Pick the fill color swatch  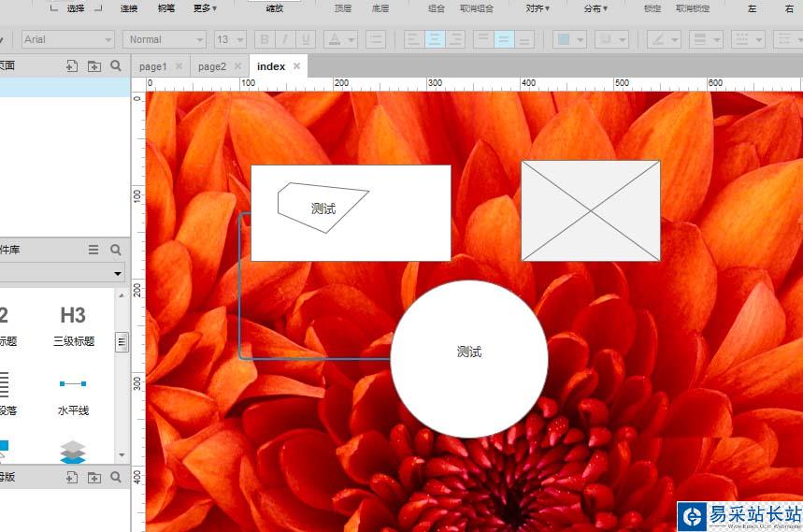[x=564, y=39]
